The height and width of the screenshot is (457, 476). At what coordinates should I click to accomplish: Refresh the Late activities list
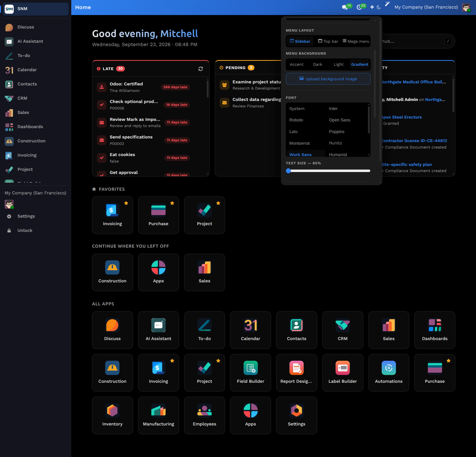[x=201, y=69]
